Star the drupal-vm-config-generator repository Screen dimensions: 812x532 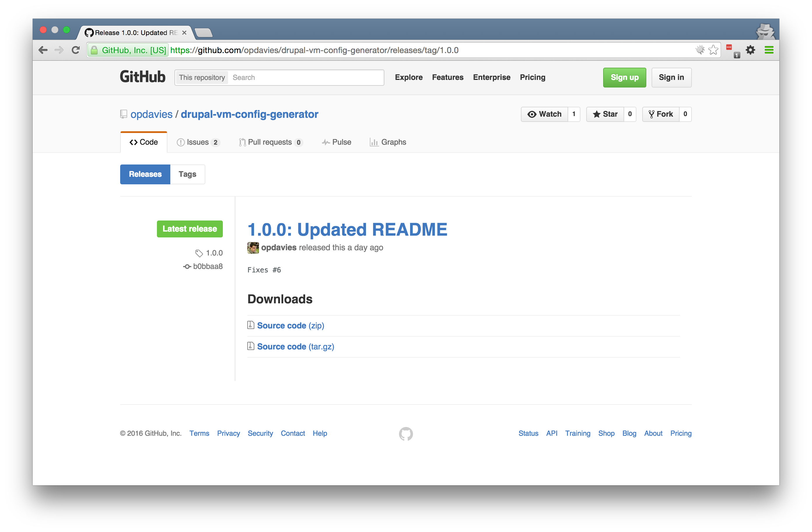605,114
